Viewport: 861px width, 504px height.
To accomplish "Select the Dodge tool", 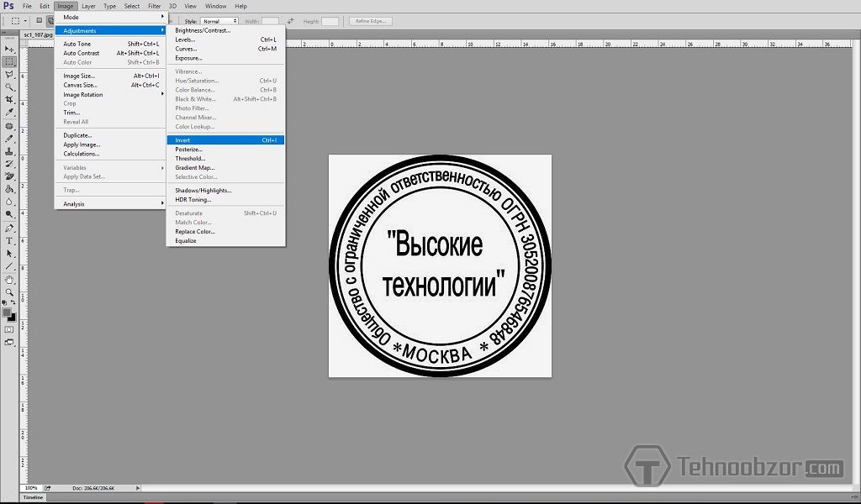I will pos(9,214).
